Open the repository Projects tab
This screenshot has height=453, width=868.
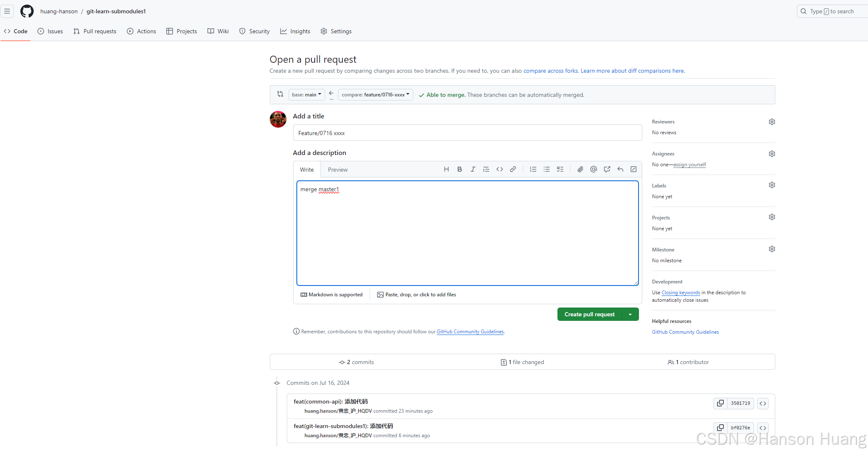pos(182,31)
